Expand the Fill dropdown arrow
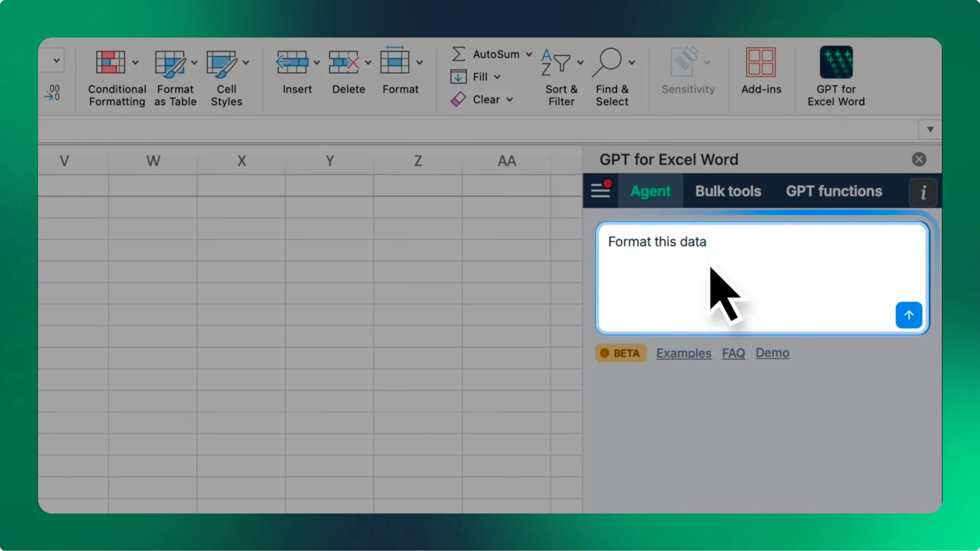 (x=497, y=77)
